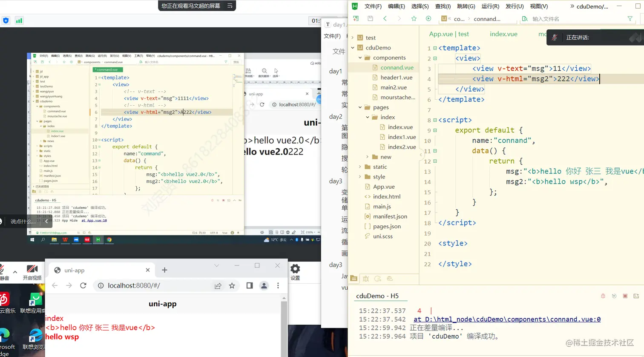Click the rightmost icon in the cduDemo console toolbar
Screen dimensions: 644x357
tap(636, 296)
